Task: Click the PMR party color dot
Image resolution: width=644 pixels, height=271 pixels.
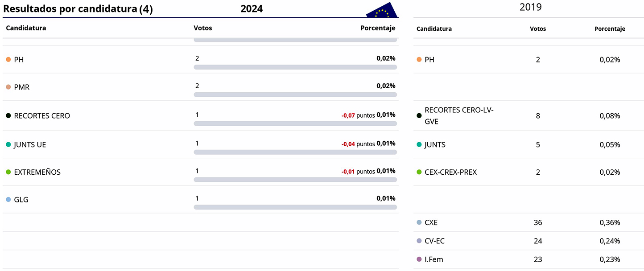Action: tap(8, 87)
